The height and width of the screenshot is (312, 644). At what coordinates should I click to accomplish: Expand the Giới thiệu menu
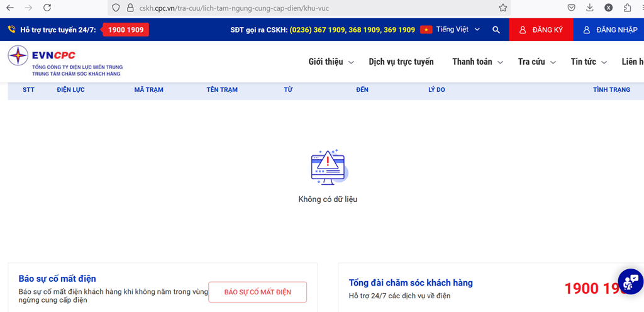[331, 62]
